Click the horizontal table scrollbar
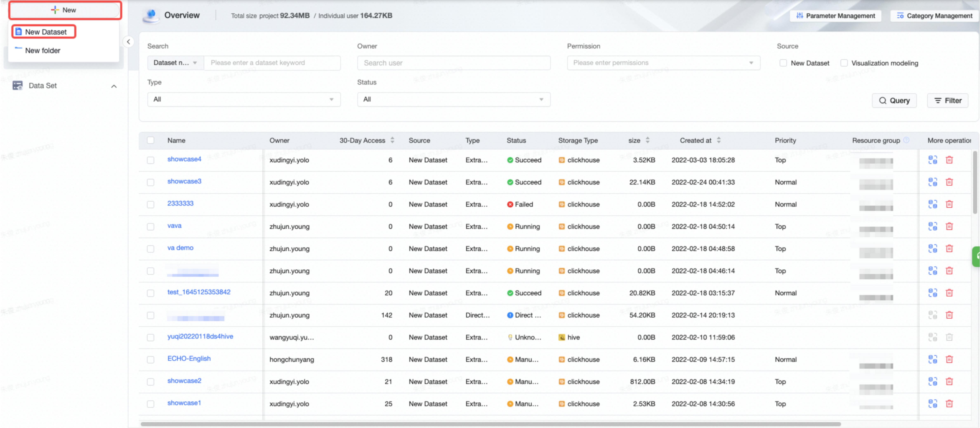980x428 pixels. (490, 424)
